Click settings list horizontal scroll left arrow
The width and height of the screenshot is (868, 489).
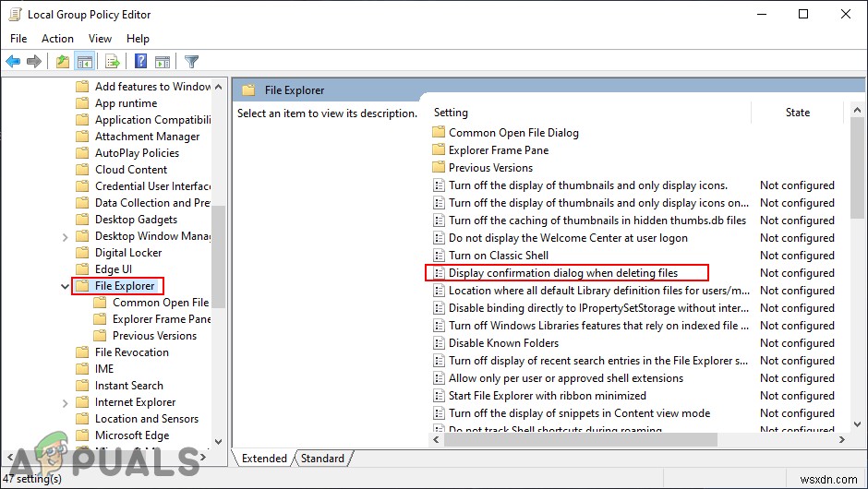pyautogui.click(x=436, y=440)
